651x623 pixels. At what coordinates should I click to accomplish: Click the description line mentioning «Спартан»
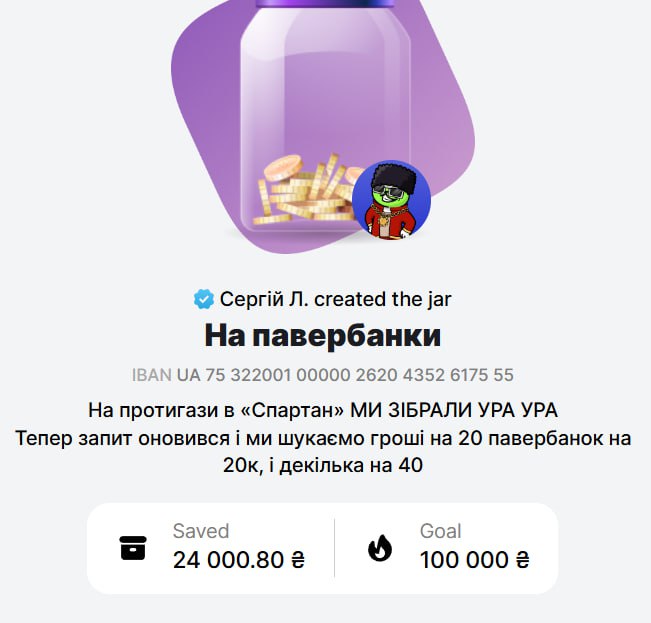(x=323, y=410)
